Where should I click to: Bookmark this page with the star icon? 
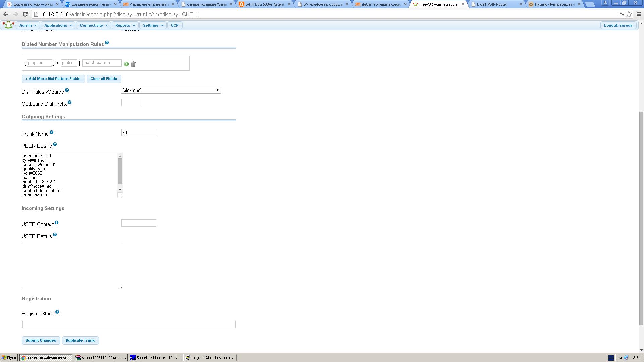629,14
